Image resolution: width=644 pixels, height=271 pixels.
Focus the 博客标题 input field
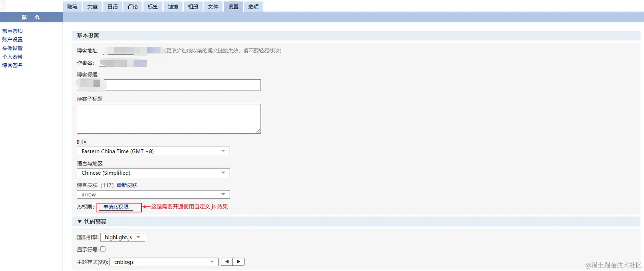[x=169, y=85]
